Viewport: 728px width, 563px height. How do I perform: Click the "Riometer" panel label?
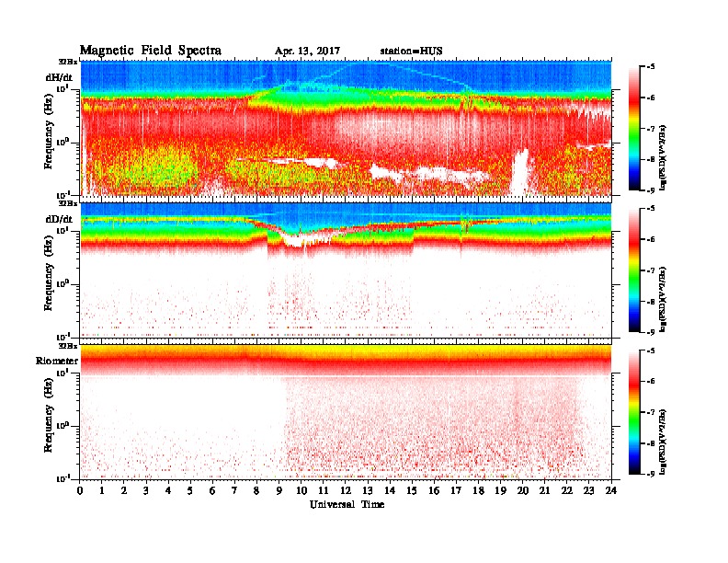pos(57,361)
